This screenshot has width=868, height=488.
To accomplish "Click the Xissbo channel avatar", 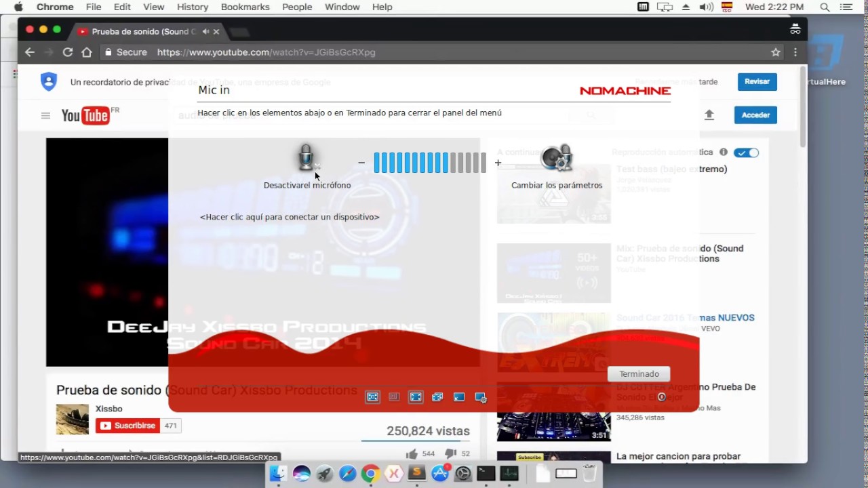I will (x=73, y=420).
